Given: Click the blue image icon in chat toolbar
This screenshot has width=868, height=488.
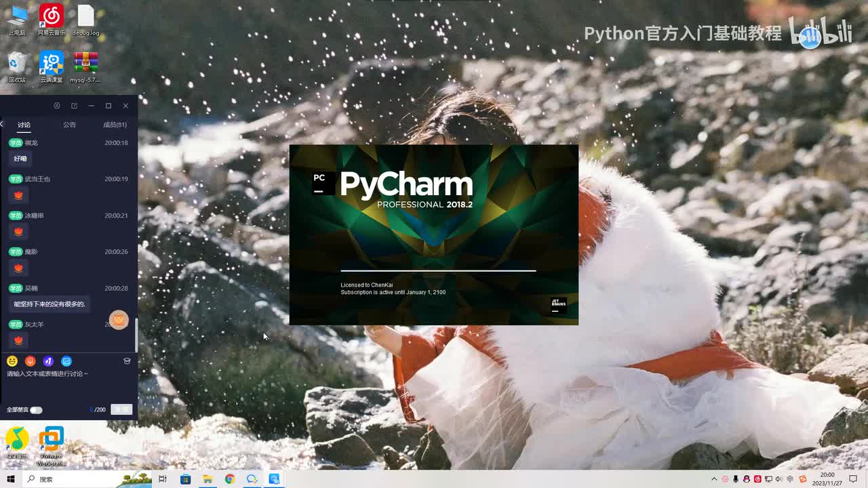Looking at the screenshot, I should coord(66,361).
